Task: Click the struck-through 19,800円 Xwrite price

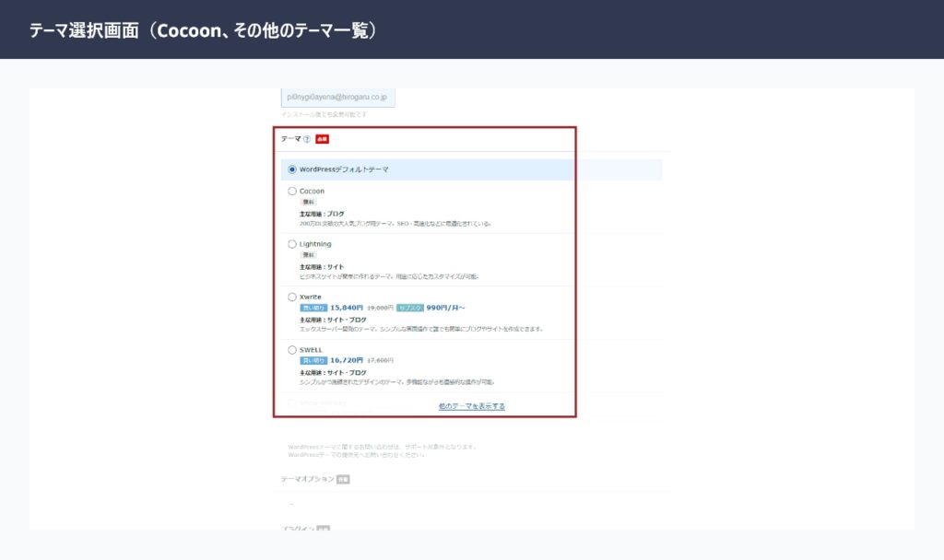Action: click(381, 308)
